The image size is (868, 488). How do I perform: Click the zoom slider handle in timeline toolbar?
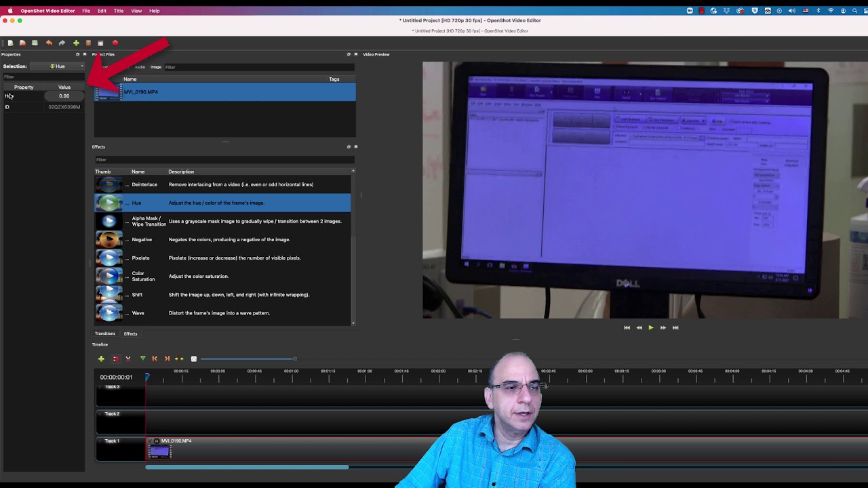pos(294,359)
